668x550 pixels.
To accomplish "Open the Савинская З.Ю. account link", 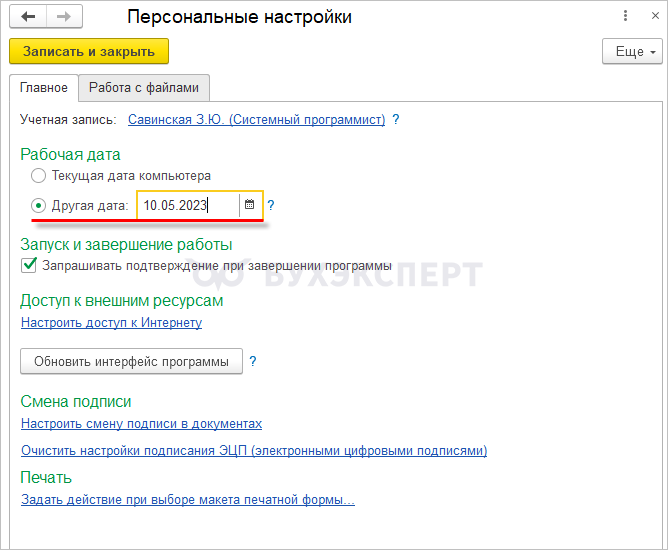I will [x=256, y=120].
